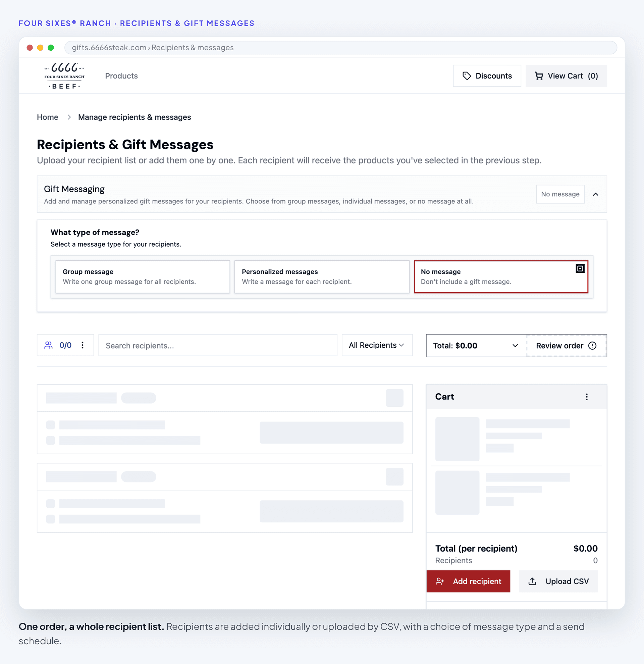The width and height of the screenshot is (644, 664).
Task: Select the Group message option
Action: (143, 277)
